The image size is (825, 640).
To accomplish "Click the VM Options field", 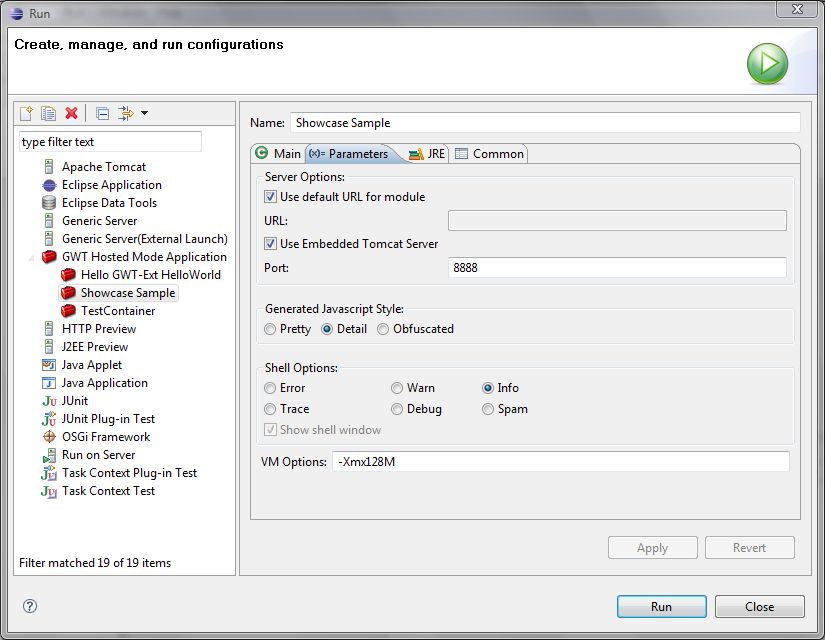I will pos(560,462).
